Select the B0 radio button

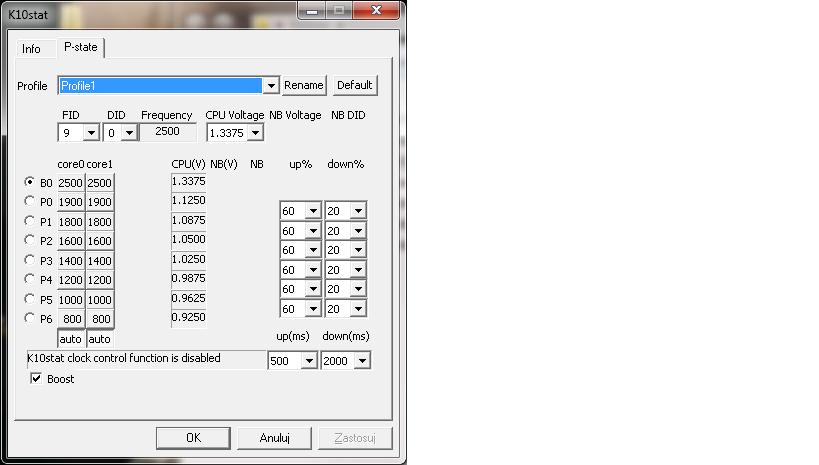(x=30, y=182)
